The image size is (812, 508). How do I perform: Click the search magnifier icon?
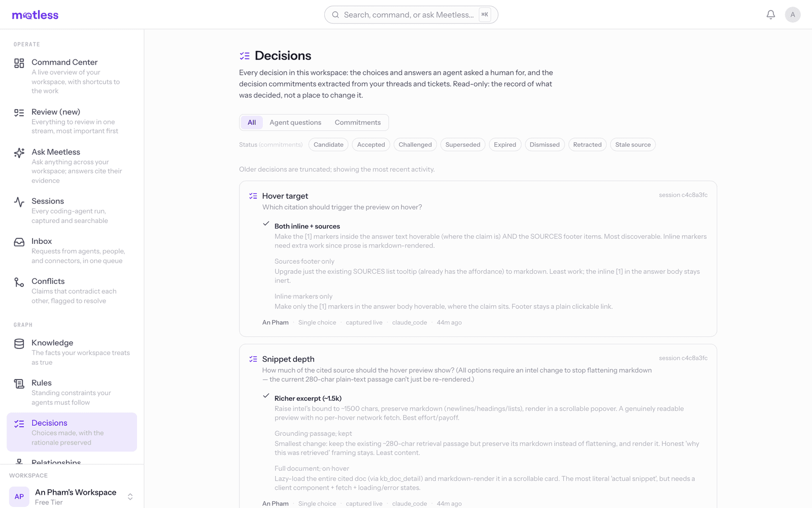click(x=335, y=15)
